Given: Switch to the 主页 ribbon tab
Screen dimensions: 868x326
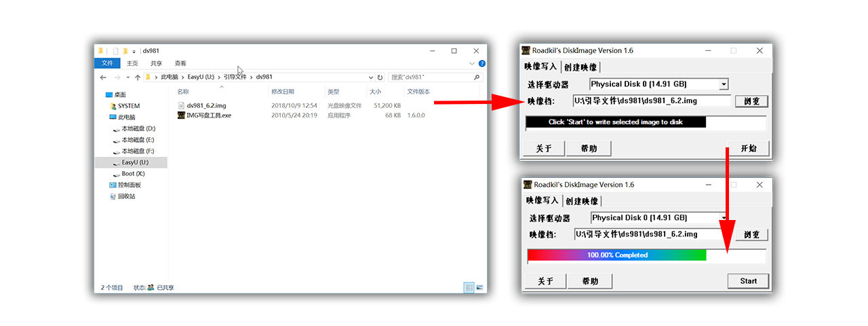Looking at the screenshot, I should click(132, 63).
